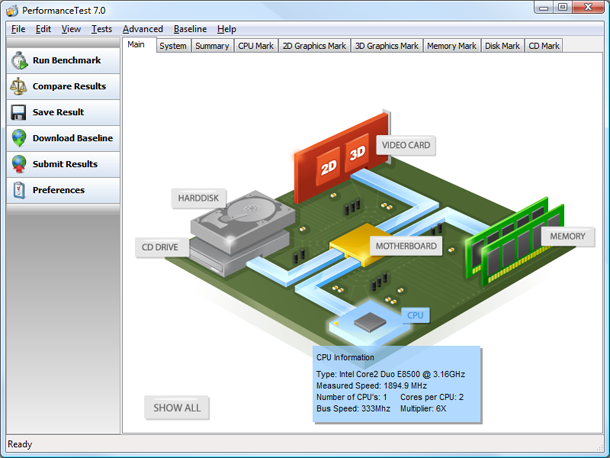
Task: Click the CPU chip on the motherboard
Action: [372, 320]
